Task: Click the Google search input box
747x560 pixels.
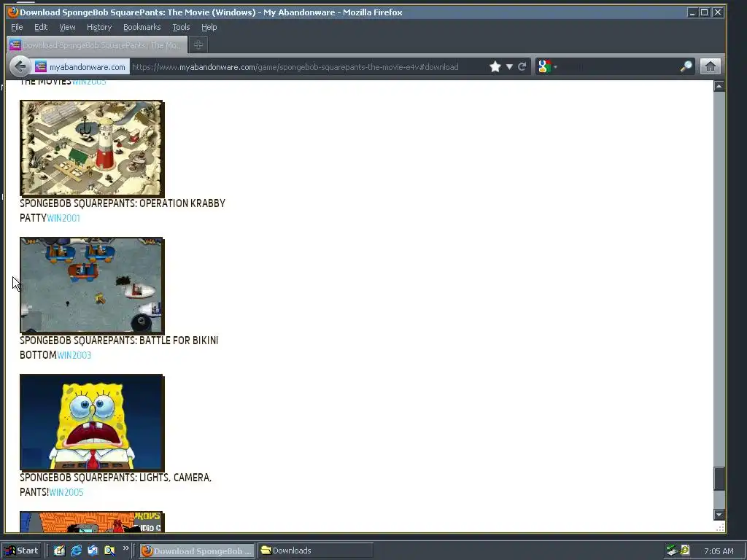Action: click(x=619, y=66)
